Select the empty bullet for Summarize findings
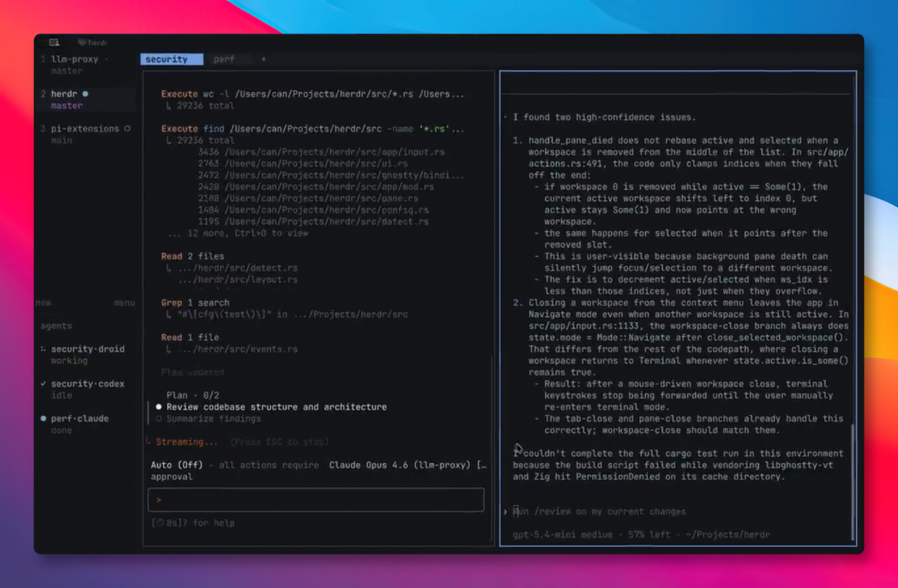 point(159,419)
